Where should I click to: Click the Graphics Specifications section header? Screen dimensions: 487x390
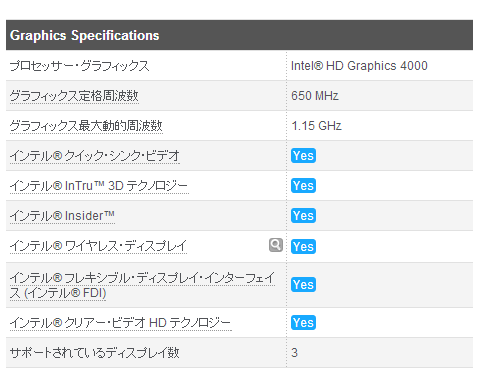pos(239,35)
